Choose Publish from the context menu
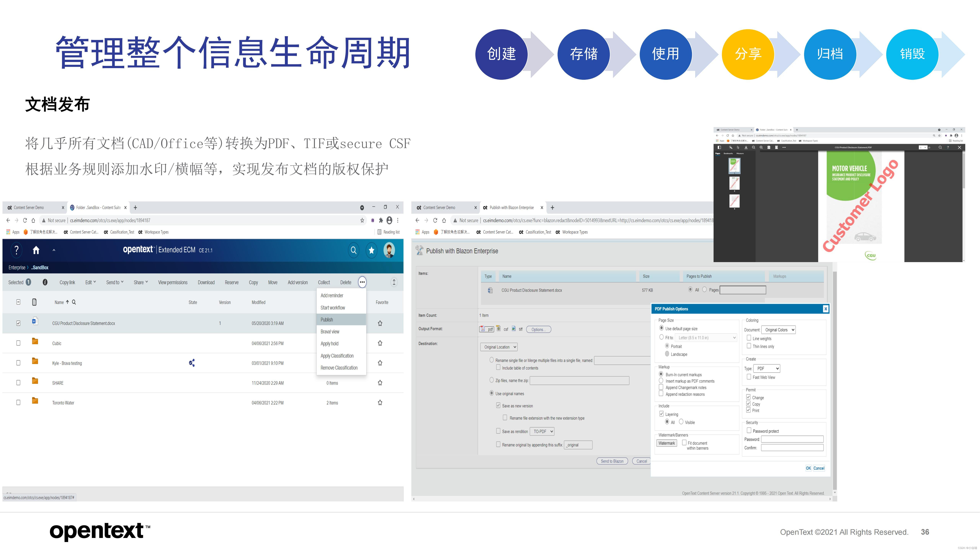The height and width of the screenshot is (551, 980). 327,320
